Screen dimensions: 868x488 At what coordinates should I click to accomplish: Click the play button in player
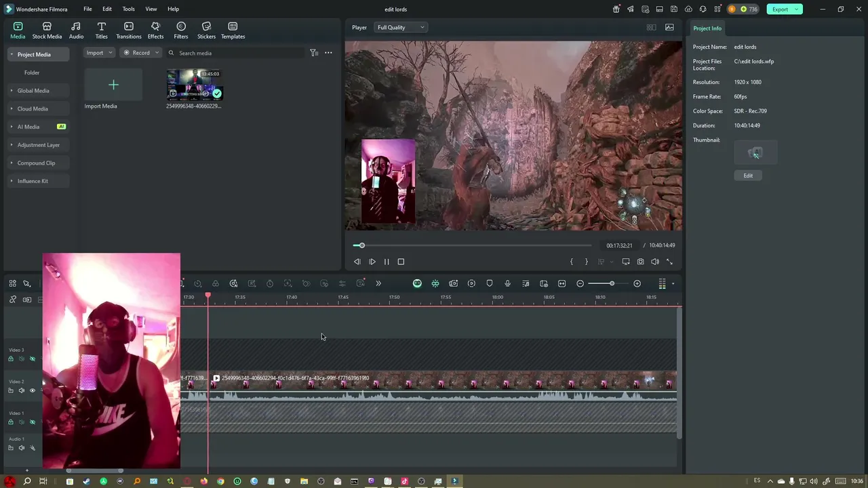[x=372, y=262]
